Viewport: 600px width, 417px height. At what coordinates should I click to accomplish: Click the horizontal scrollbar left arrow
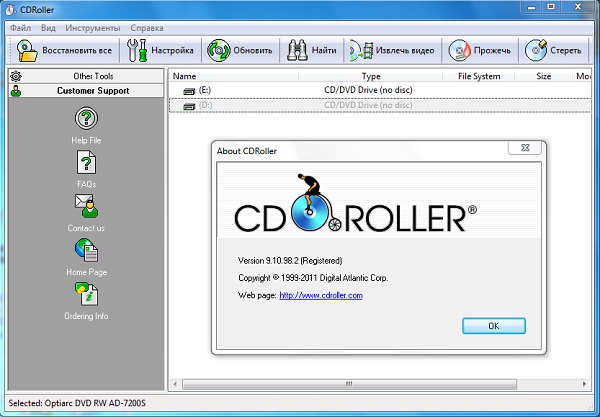tap(175, 384)
